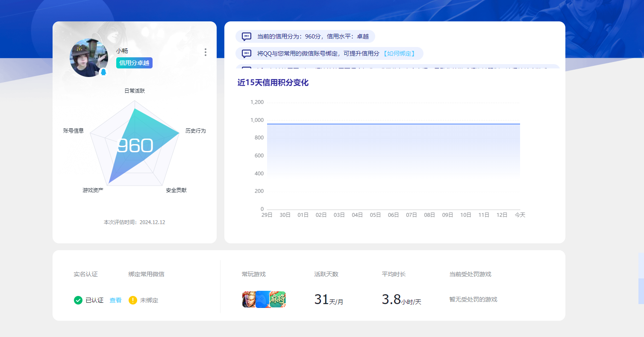
Task: Click the 今天 label on the chart axis
Action: 520,215
